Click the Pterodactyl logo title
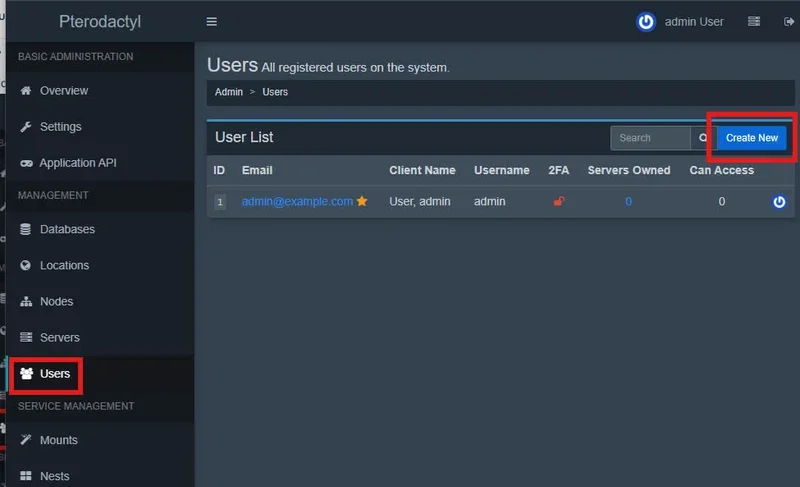The height and width of the screenshot is (487, 800). (x=99, y=21)
